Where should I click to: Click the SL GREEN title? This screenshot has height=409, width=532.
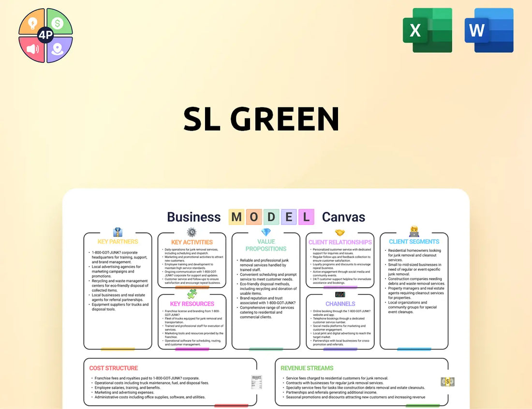261,119
